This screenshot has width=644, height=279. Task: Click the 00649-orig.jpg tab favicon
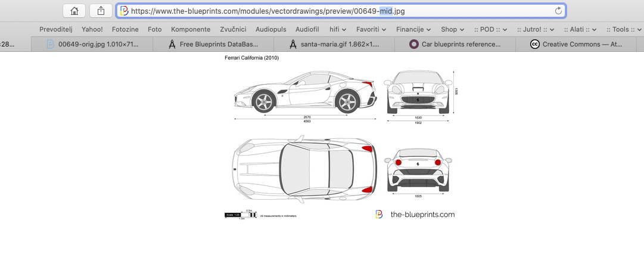point(51,44)
